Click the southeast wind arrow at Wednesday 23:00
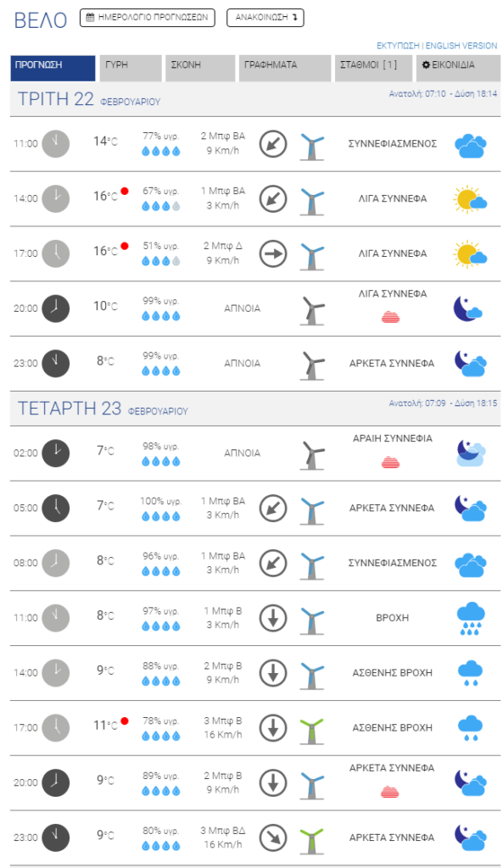Viewport: 503px width, 868px height. click(273, 837)
